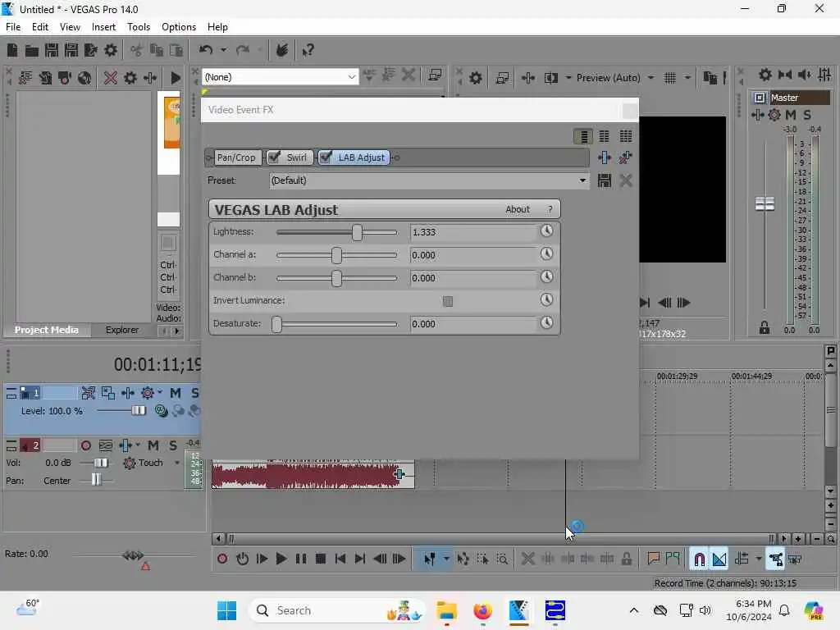Screen dimensions: 840x630
Task: Mute audio track 2
Action: [x=153, y=445]
